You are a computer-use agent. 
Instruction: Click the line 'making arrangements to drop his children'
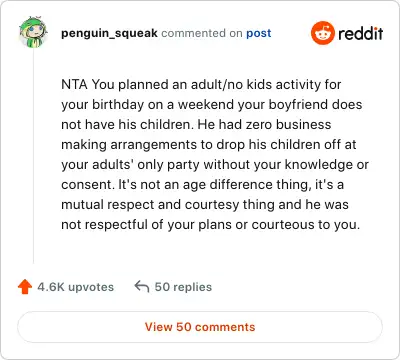(x=209, y=144)
